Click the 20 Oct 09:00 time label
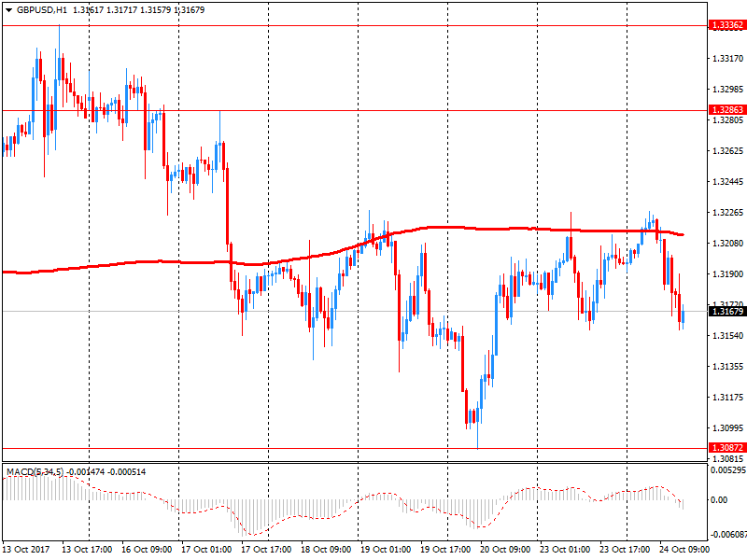 pos(505,550)
